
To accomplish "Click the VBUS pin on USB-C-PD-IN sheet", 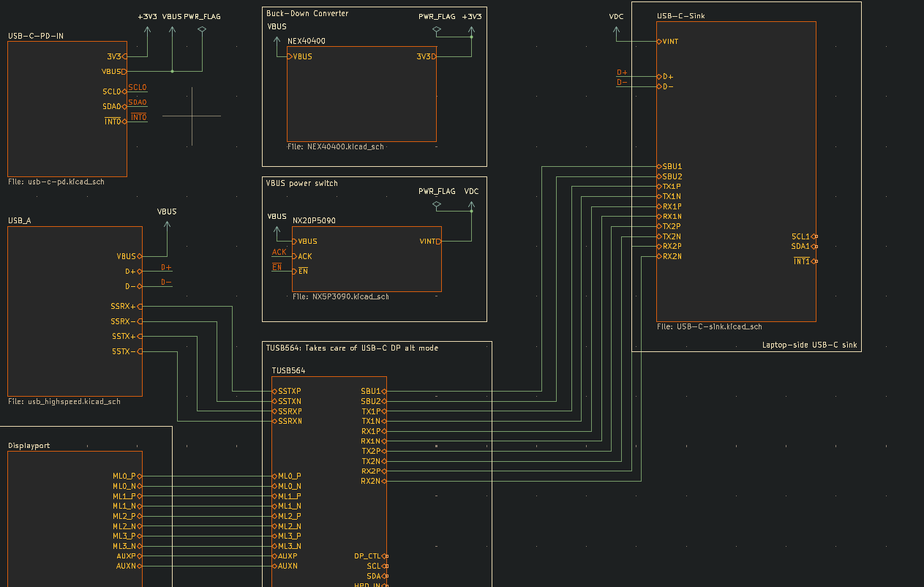I will (114, 71).
